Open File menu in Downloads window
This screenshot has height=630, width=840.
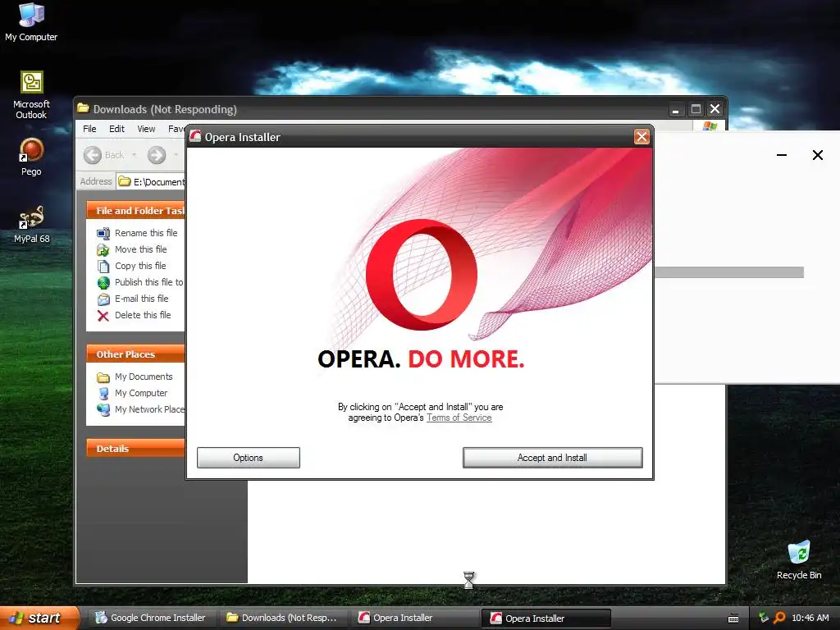89,129
